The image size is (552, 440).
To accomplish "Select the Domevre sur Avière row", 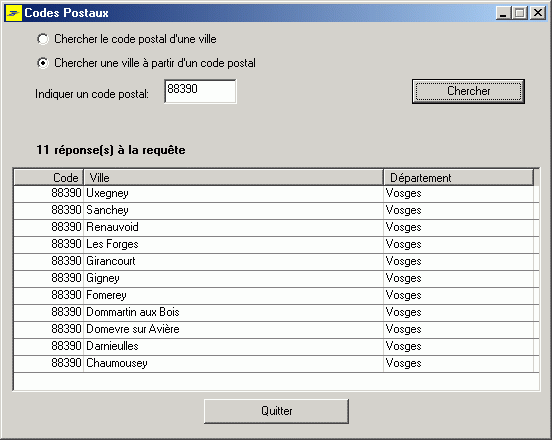I will click(x=276, y=329).
